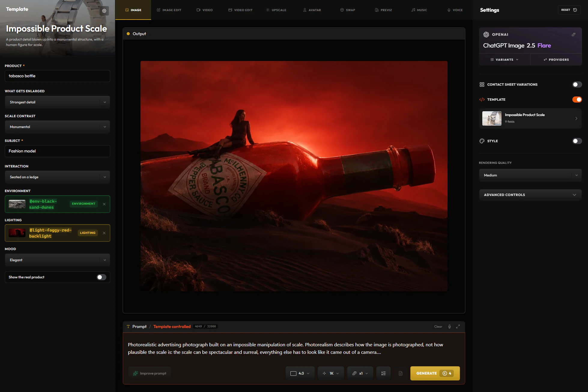This screenshot has width=588, height=392.
Task: Click the Music tab note icon
Action: [x=413, y=10]
